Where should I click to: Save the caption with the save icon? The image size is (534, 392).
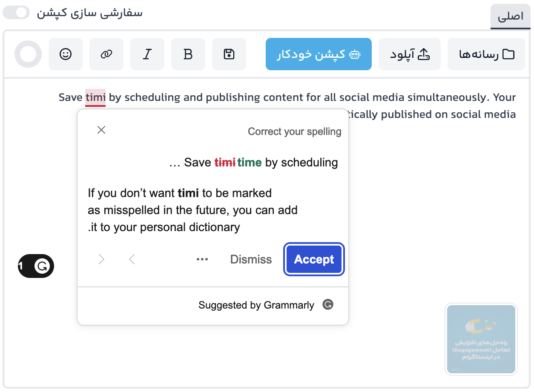point(229,54)
